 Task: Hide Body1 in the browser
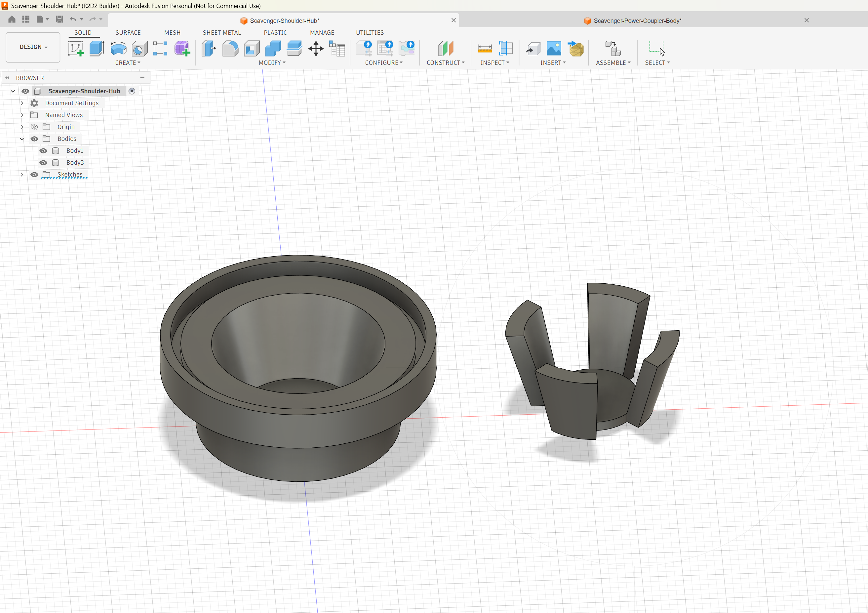pos(44,151)
